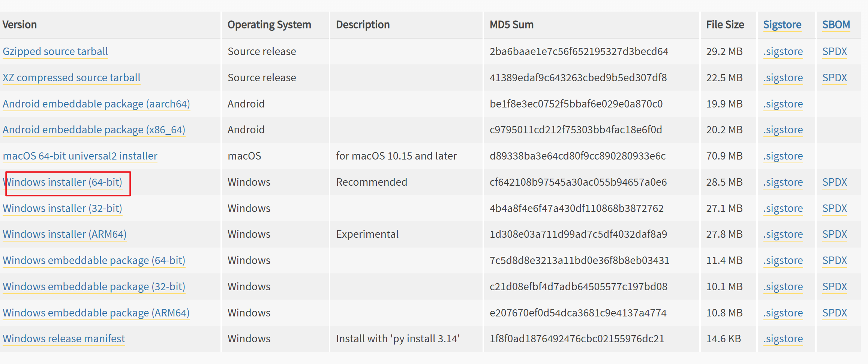Open the Sigstore column header link
Image resolution: width=868 pixels, height=364 pixels.
click(782, 25)
